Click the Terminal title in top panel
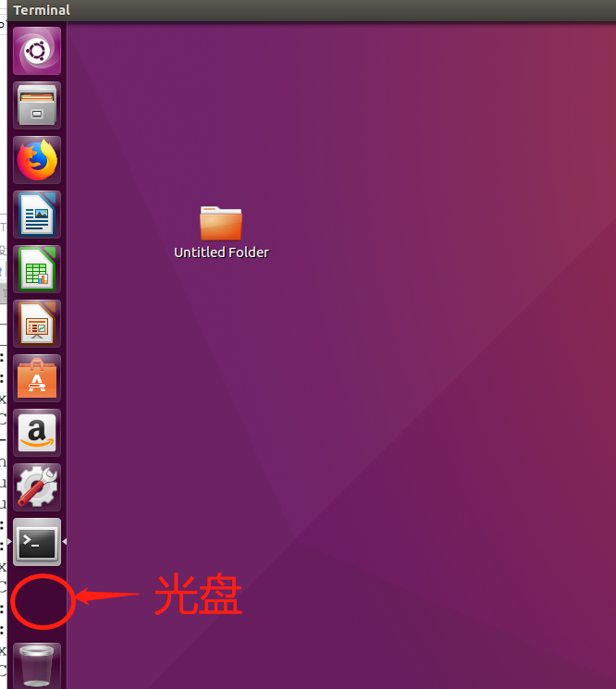 (42, 10)
